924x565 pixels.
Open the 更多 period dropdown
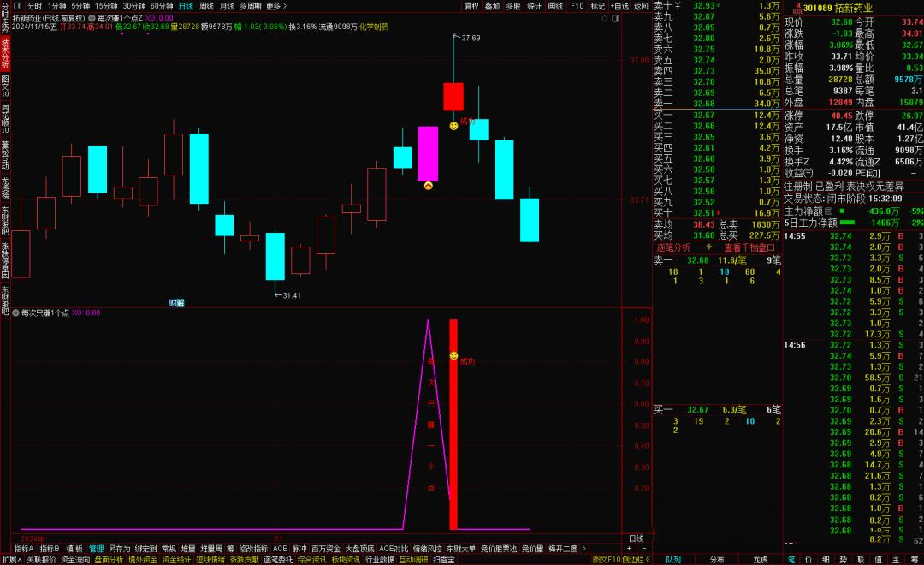click(275, 5)
